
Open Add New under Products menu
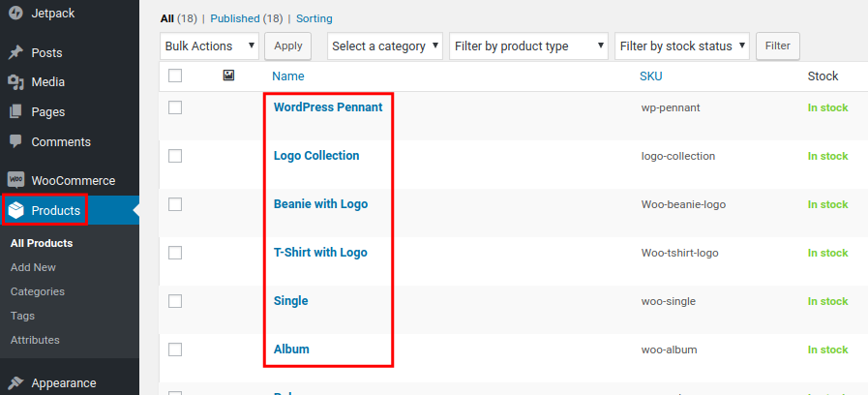[x=33, y=267]
